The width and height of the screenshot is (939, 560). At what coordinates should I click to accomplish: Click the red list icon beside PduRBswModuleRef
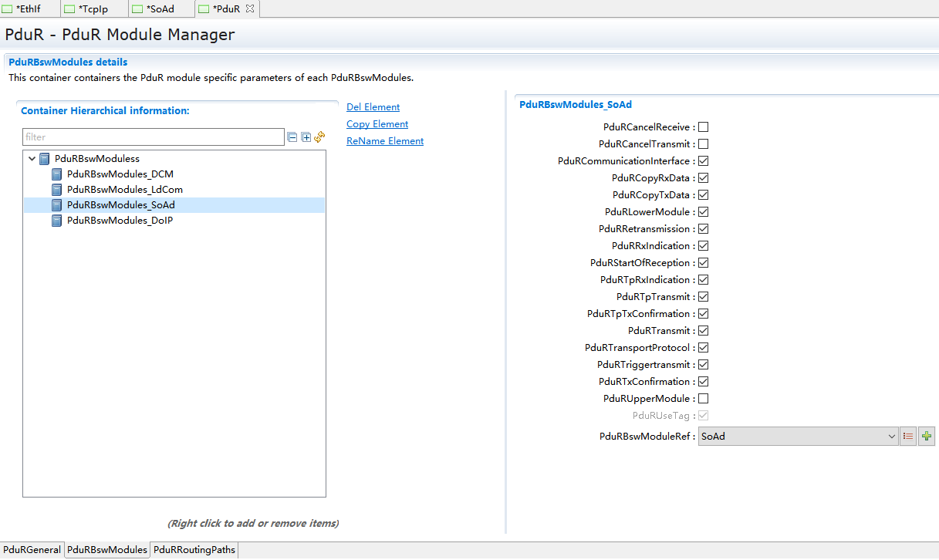click(x=908, y=437)
